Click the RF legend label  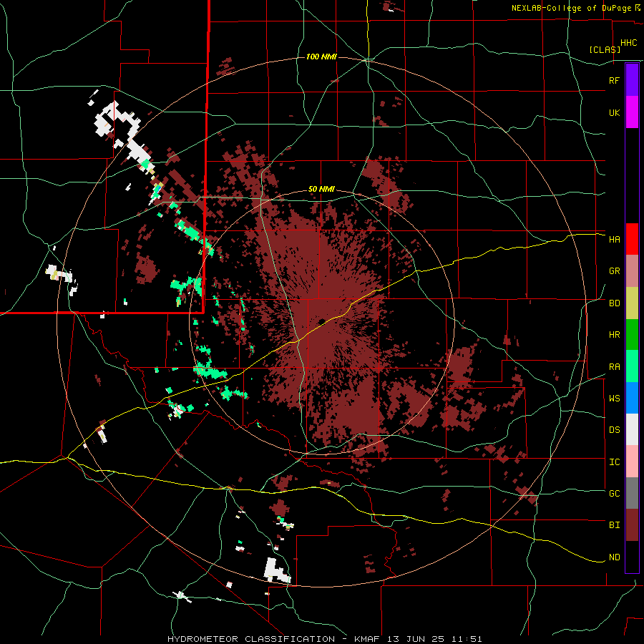tap(614, 80)
